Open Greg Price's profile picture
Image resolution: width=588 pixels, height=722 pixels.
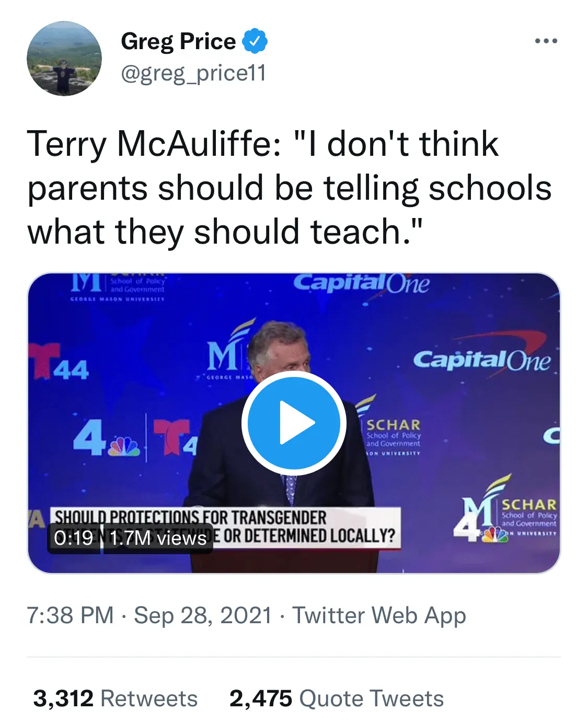point(64,59)
